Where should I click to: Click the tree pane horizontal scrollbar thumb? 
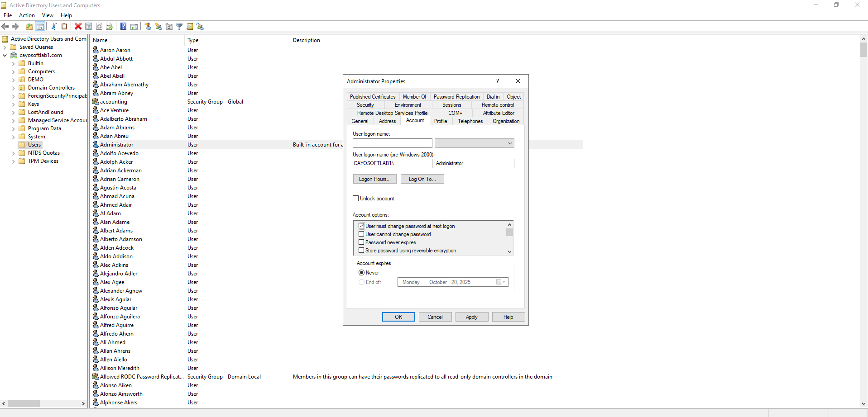pyautogui.click(x=24, y=403)
